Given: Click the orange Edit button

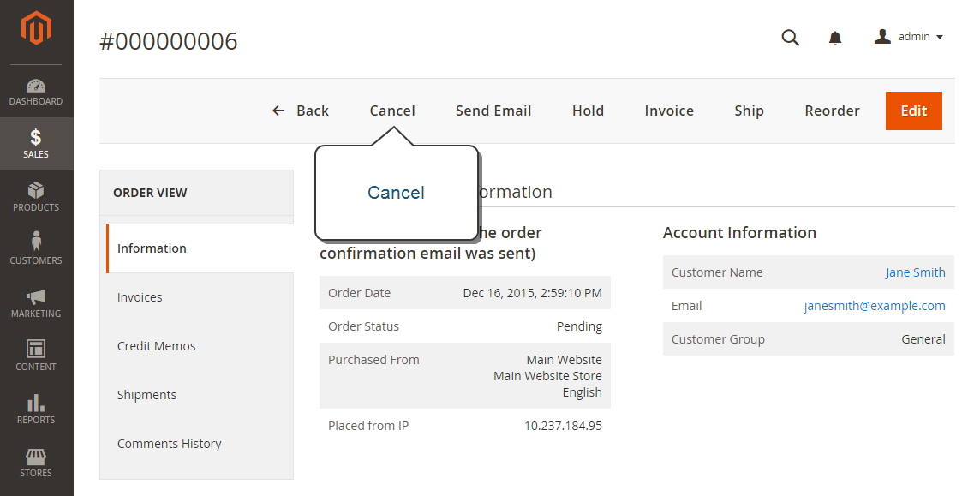Looking at the screenshot, I should coord(914,111).
